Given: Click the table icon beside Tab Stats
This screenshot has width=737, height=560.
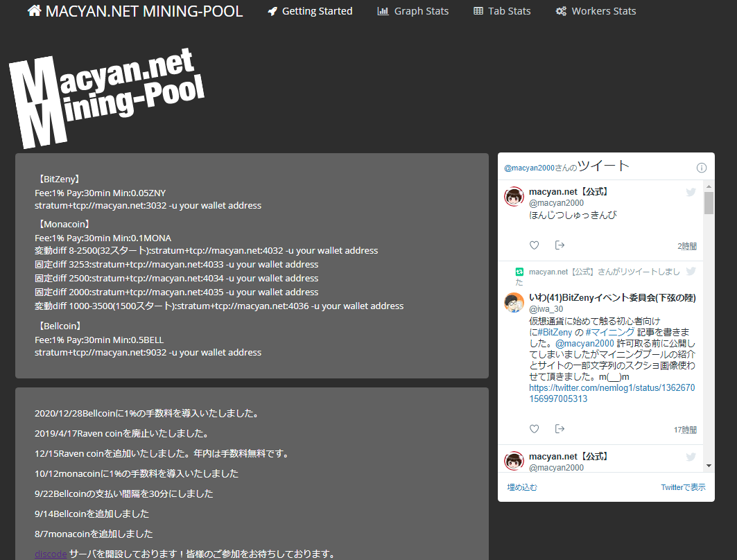Looking at the screenshot, I should [x=478, y=10].
